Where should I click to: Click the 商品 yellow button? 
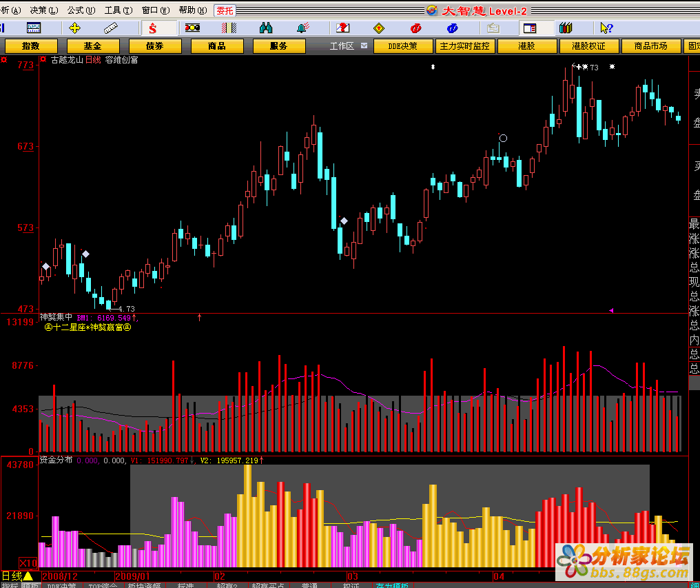coord(217,46)
